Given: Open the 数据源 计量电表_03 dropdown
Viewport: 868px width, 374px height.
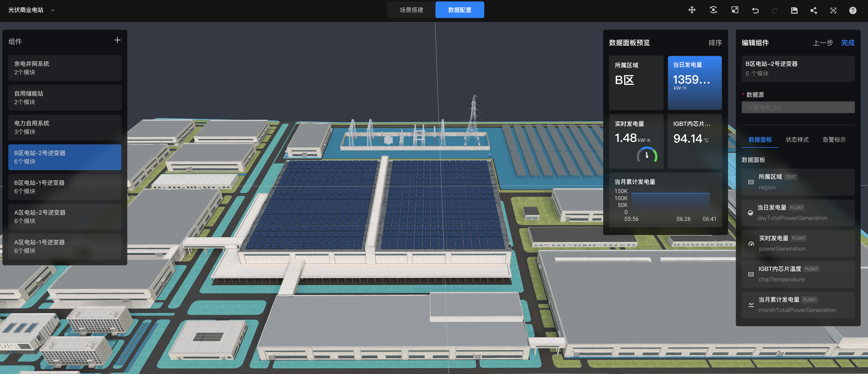Looking at the screenshot, I should tap(798, 108).
